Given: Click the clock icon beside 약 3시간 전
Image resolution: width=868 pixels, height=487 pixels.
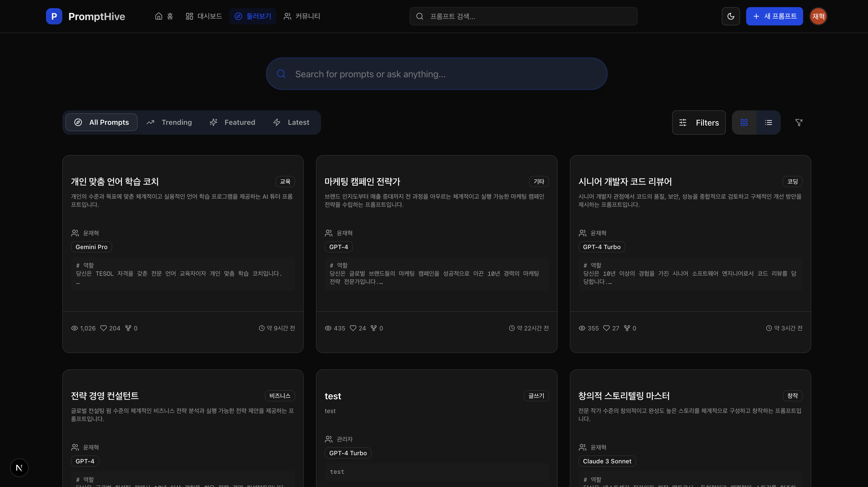Looking at the screenshot, I should click(x=769, y=328).
